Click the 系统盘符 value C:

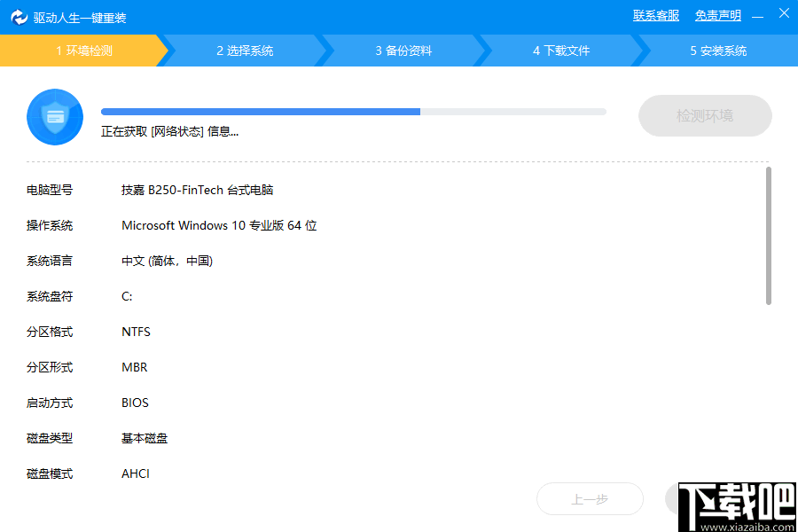click(126, 296)
